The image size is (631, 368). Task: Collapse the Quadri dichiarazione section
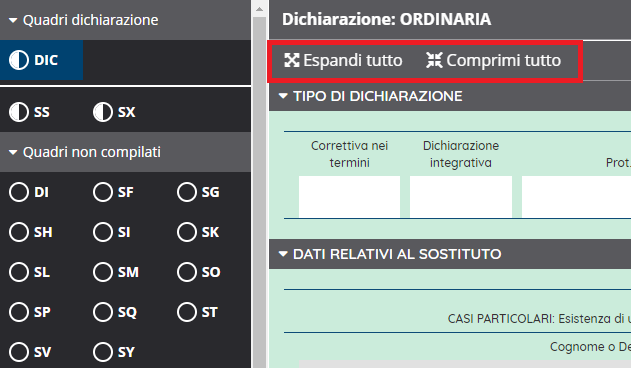(13, 20)
